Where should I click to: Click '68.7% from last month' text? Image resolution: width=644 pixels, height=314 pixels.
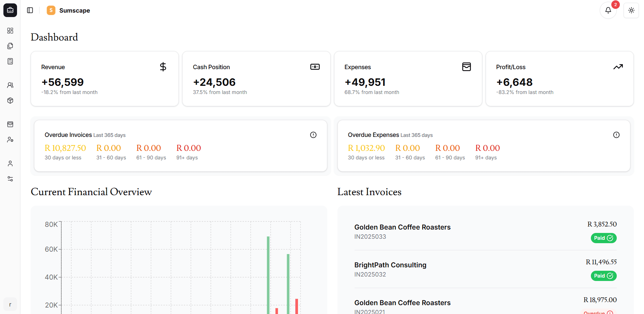[x=372, y=92]
